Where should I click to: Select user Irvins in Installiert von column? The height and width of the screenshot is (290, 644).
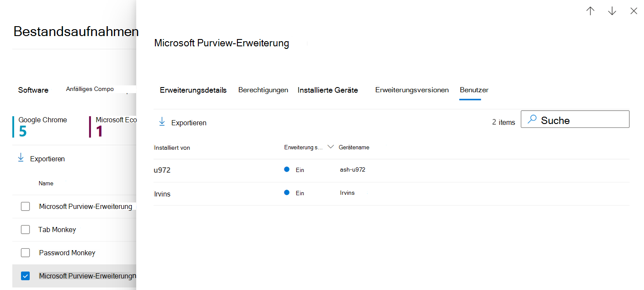(x=162, y=194)
